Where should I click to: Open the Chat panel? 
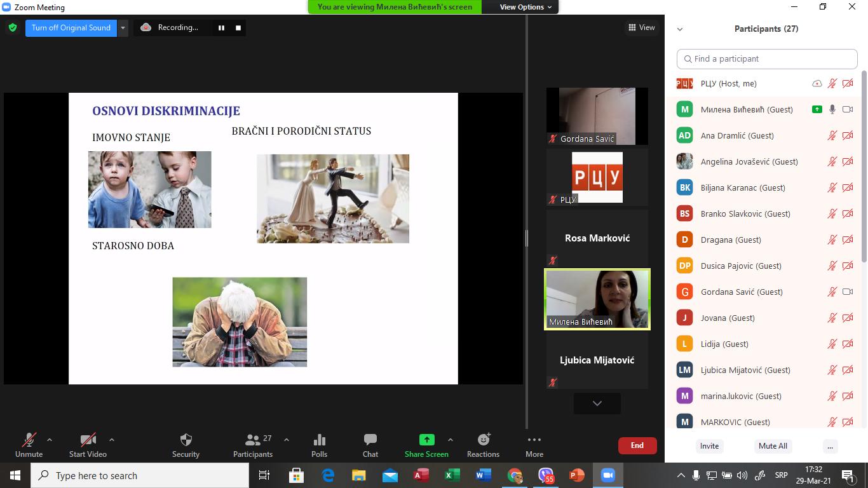[x=370, y=445]
